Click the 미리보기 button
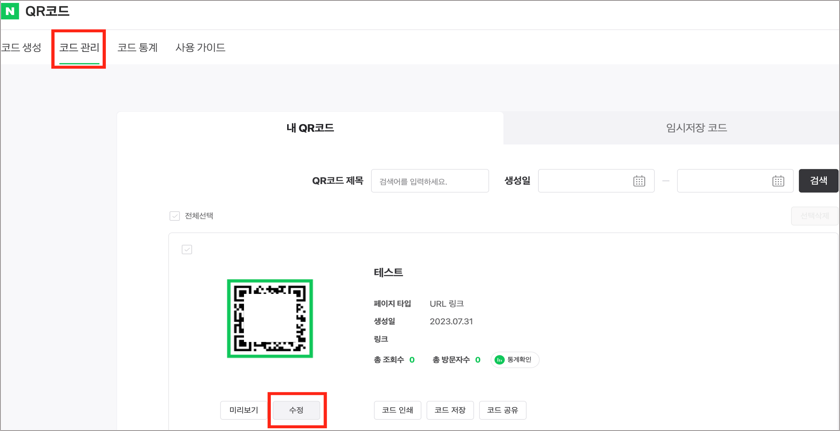 pyautogui.click(x=244, y=411)
